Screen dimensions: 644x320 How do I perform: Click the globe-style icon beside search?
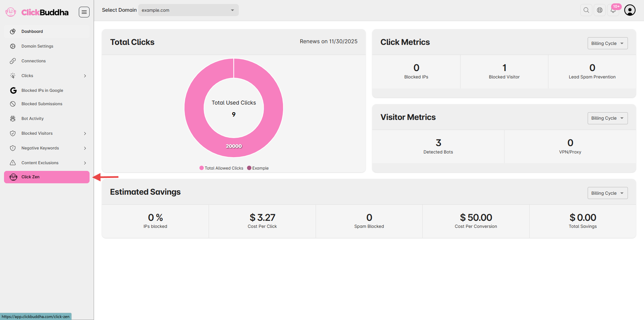(x=600, y=10)
